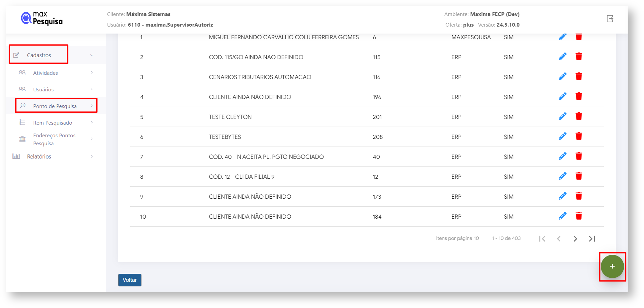Click the Voltar button

click(130, 280)
